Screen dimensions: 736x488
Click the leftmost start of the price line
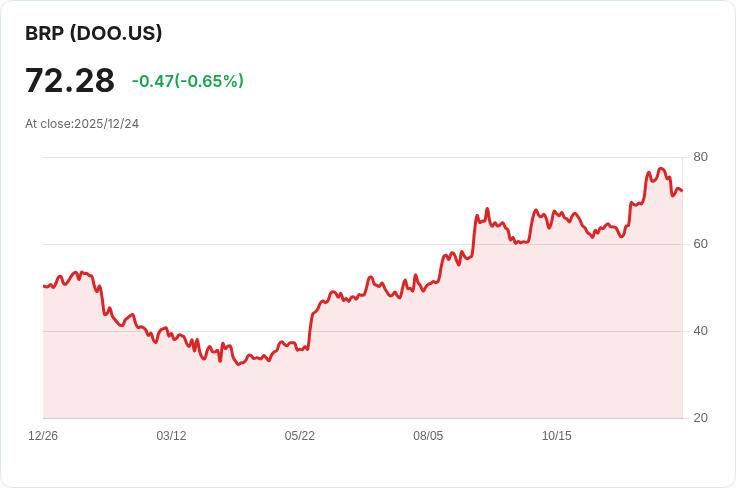click(x=44, y=286)
